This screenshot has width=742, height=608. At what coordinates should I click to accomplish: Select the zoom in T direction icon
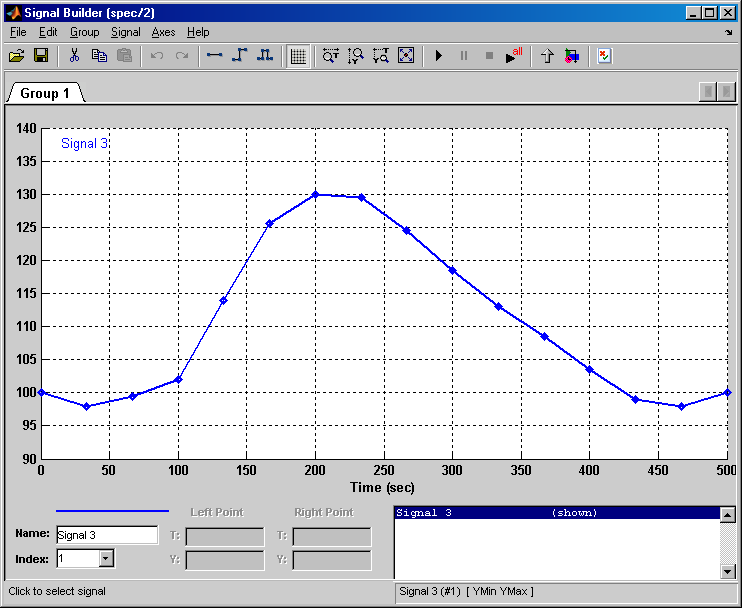pos(330,56)
